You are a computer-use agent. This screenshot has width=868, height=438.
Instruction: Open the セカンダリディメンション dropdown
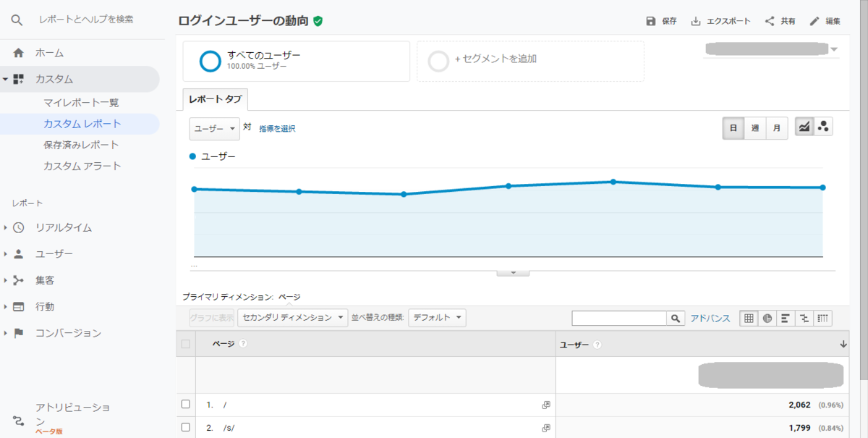tap(292, 317)
